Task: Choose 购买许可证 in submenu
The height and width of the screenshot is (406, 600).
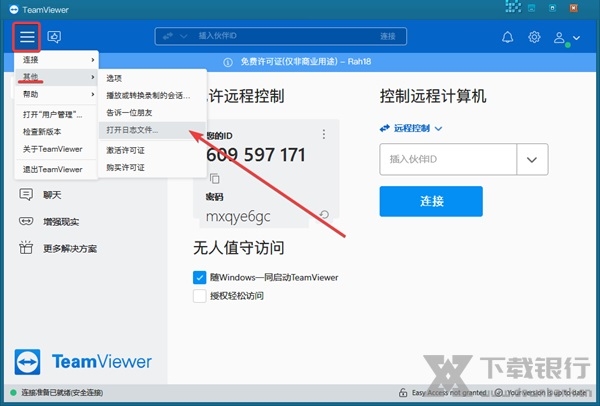Action: [152, 168]
